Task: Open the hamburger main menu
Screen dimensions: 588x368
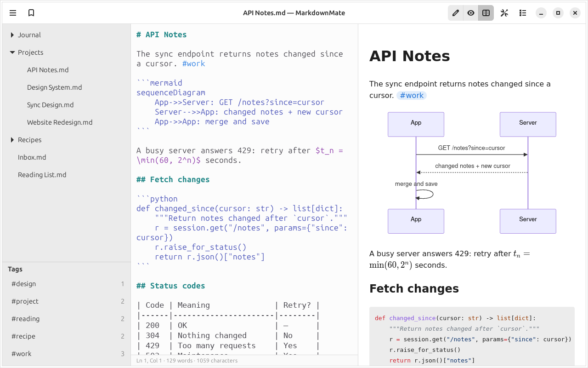Action: (13, 13)
